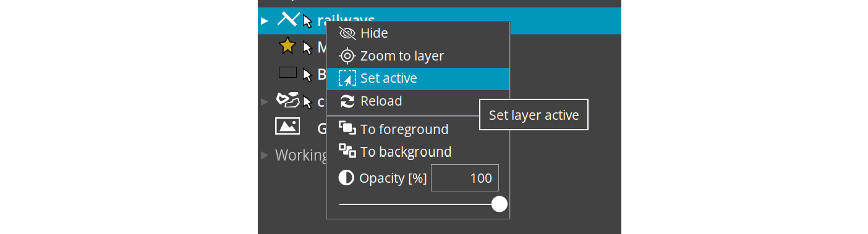Click the yellow star layer icon

pyautogui.click(x=287, y=46)
